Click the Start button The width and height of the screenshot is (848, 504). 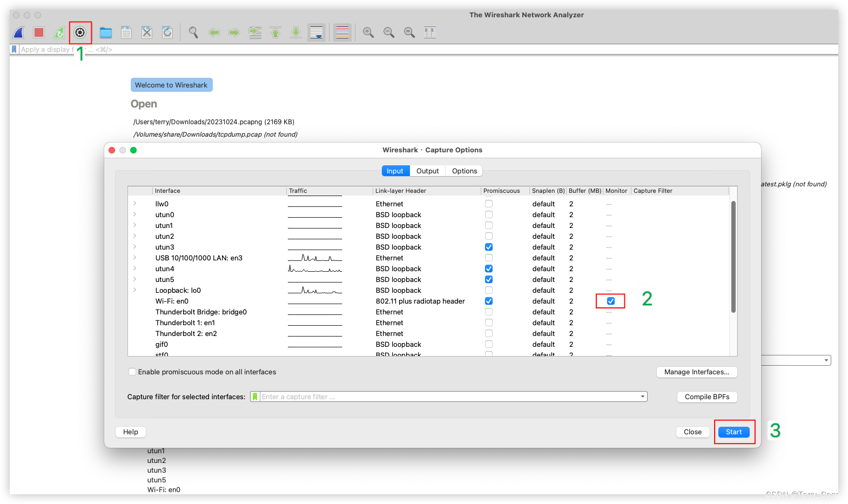point(734,432)
